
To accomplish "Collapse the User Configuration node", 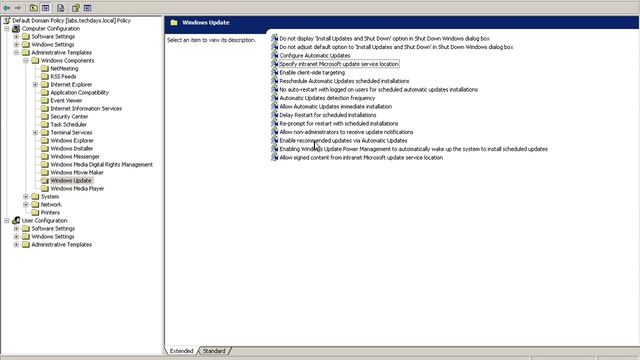I will 7,220.
